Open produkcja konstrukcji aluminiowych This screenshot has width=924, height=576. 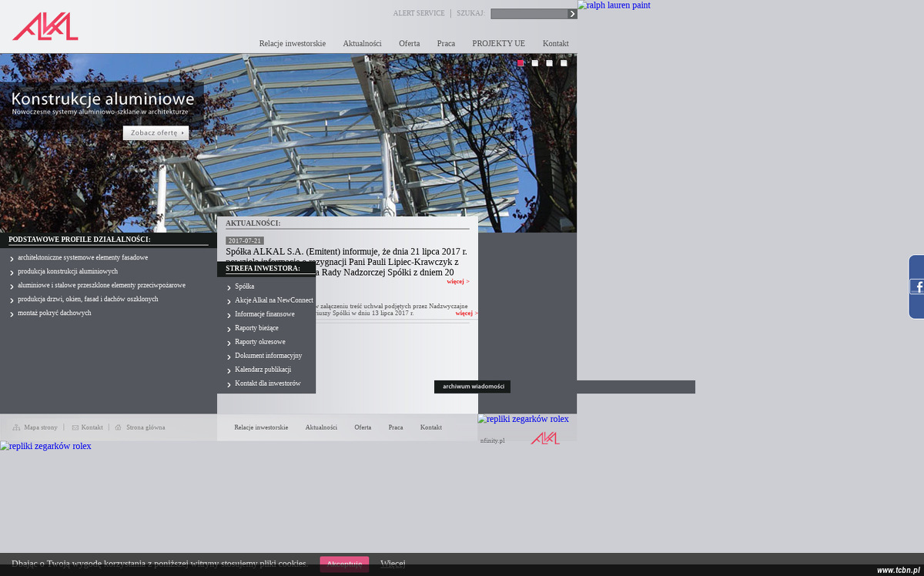[x=68, y=272]
